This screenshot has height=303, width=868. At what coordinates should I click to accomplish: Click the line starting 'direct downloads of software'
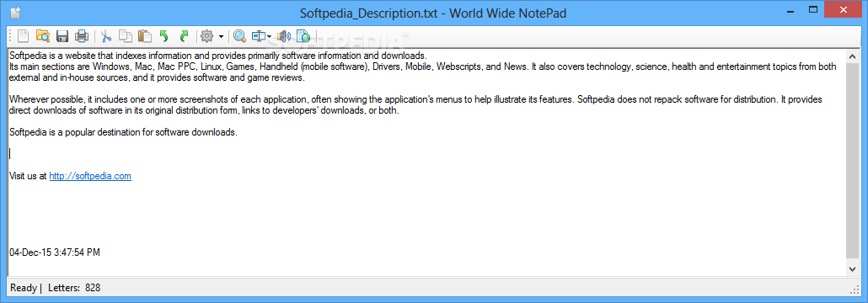pyautogui.click(x=204, y=110)
